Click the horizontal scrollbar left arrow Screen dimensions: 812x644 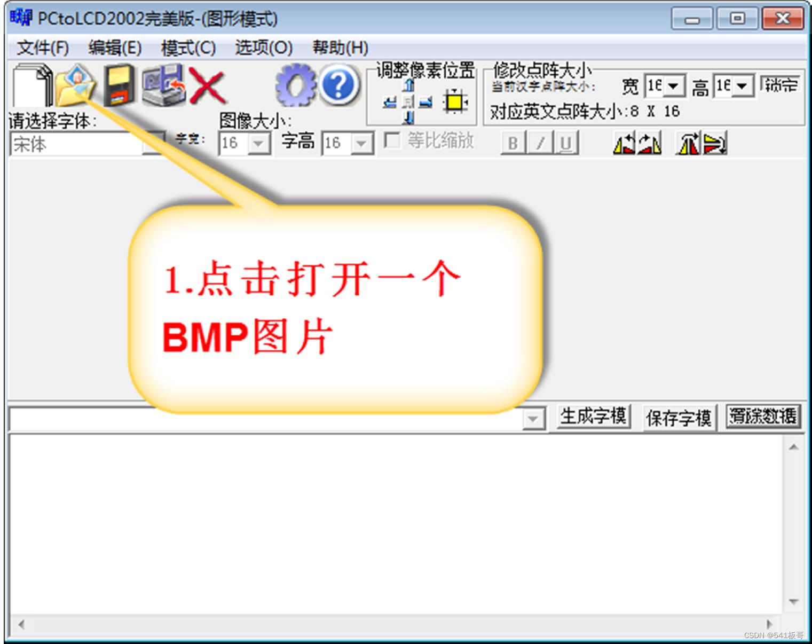coord(21,624)
